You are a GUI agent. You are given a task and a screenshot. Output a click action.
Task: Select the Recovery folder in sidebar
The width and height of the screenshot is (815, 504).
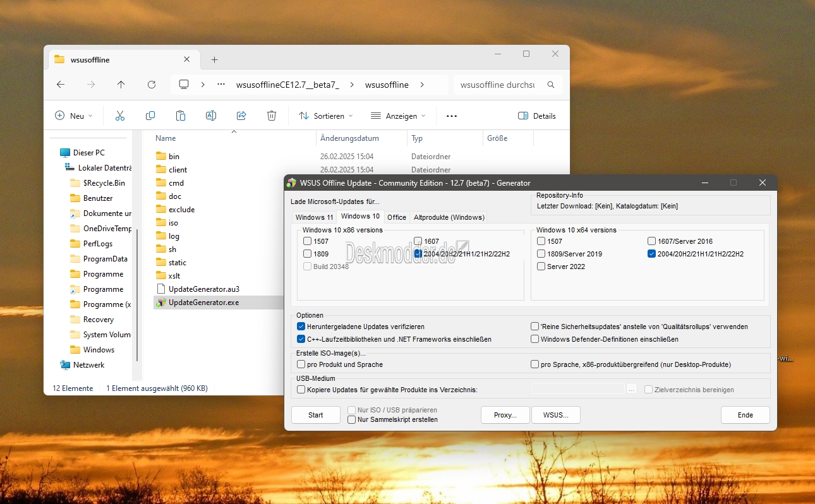tap(98, 319)
